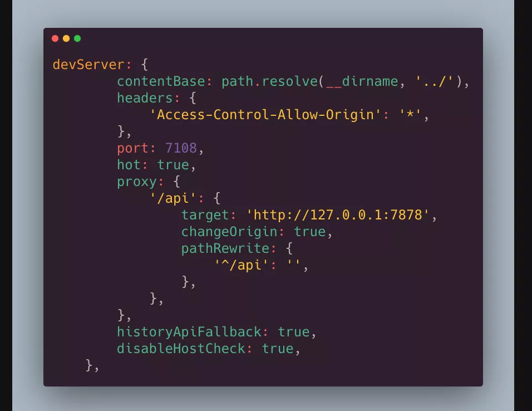Click the disableHostCheck property name

(181, 349)
